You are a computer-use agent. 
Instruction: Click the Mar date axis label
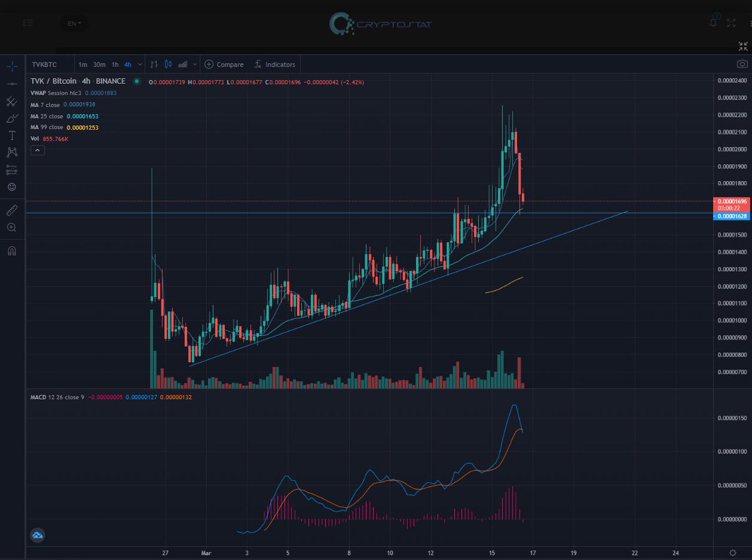tap(206, 553)
